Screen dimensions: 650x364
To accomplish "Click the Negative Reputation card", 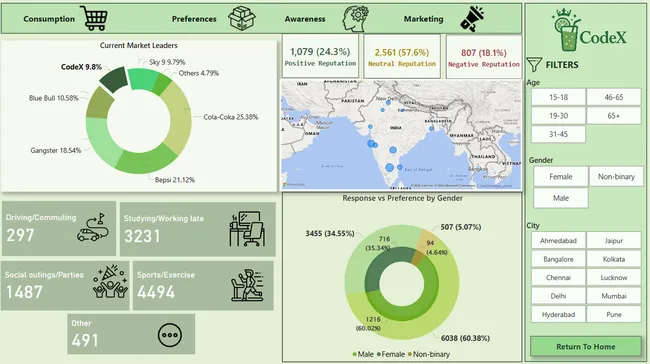I will [484, 56].
